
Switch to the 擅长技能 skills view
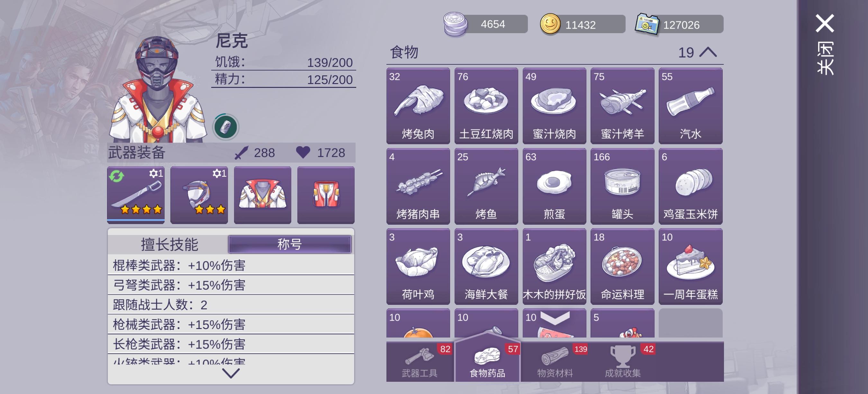point(169,244)
